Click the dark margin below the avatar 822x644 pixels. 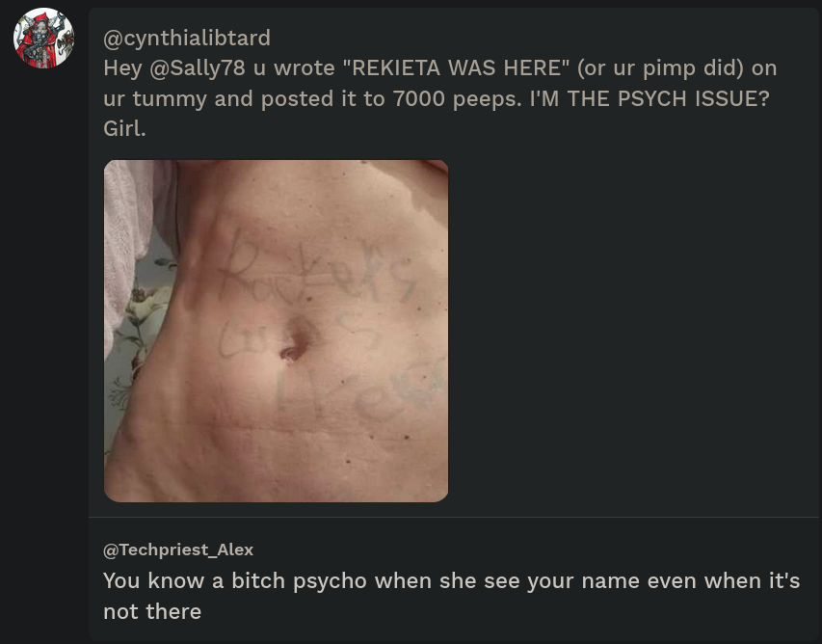click(44, 357)
